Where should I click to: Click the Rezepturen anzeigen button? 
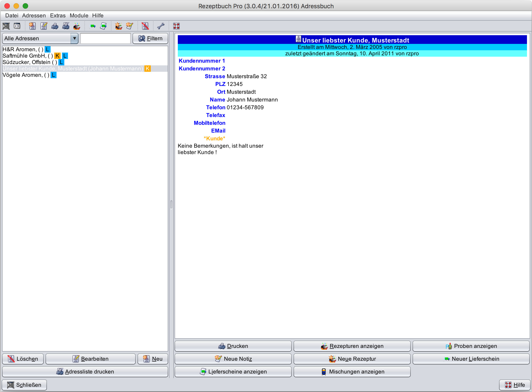pyautogui.click(x=352, y=346)
